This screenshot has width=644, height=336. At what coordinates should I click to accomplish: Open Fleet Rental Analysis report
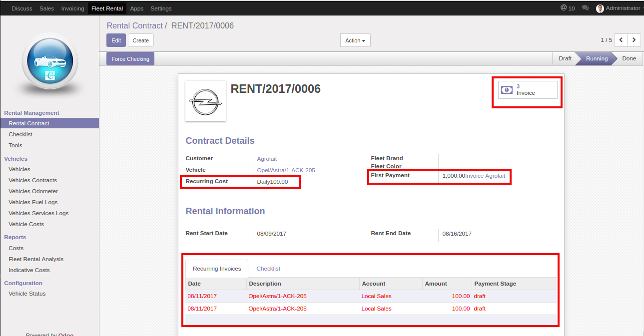(36, 259)
